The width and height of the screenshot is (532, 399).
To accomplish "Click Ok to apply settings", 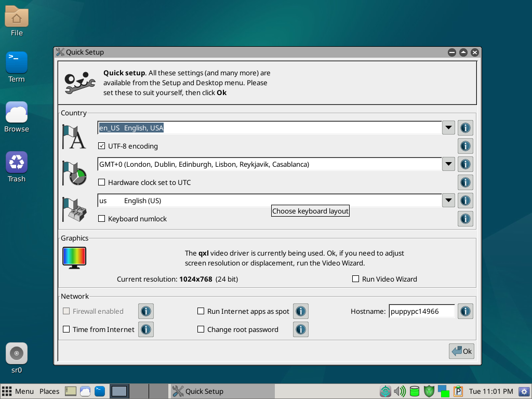I will click(461, 351).
